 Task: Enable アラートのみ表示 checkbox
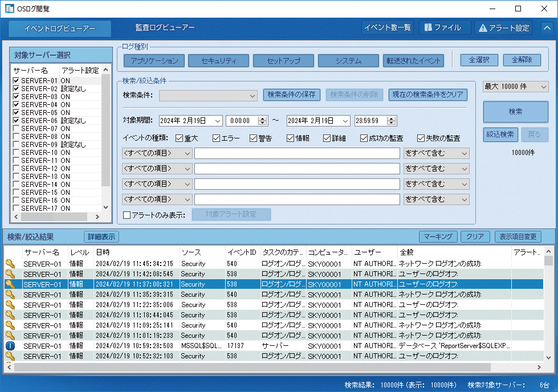(x=127, y=215)
